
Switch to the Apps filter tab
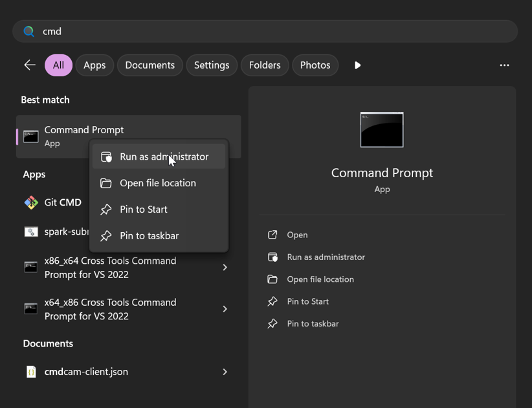(x=94, y=65)
